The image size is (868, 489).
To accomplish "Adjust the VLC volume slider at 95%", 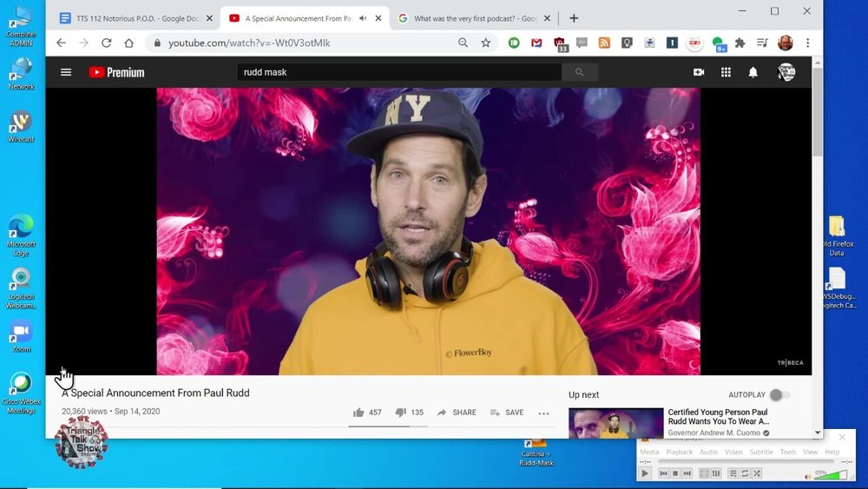I will point(830,474).
